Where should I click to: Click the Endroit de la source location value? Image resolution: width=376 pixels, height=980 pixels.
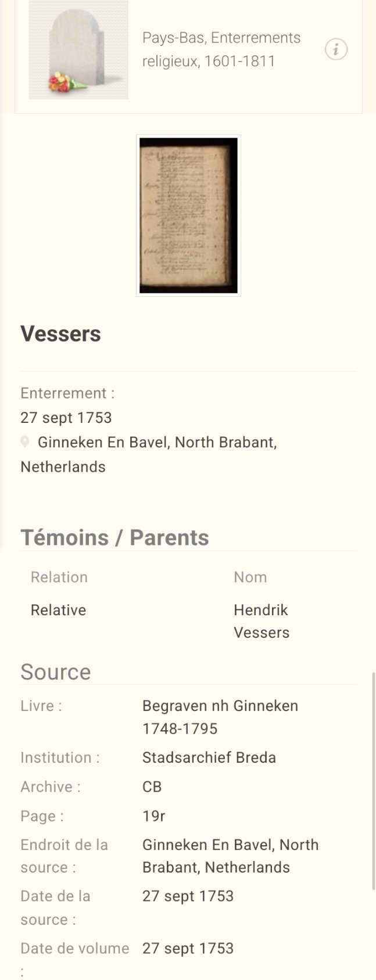[x=230, y=856]
